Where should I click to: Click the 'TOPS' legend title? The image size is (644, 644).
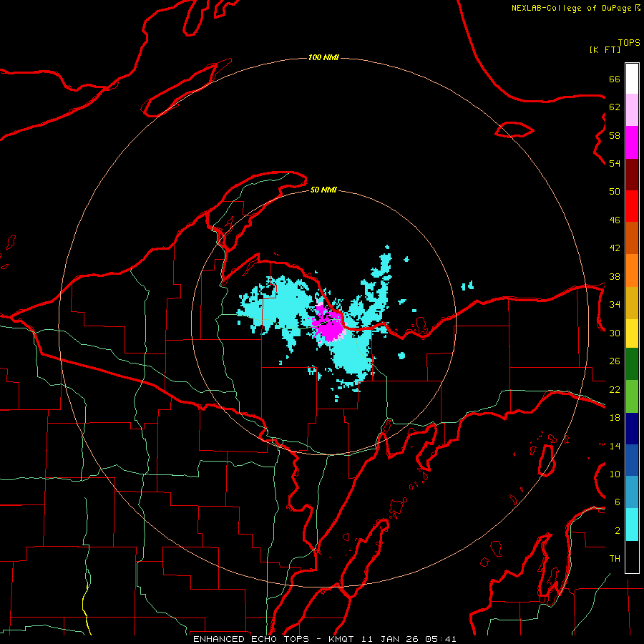[x=629, y=43]
